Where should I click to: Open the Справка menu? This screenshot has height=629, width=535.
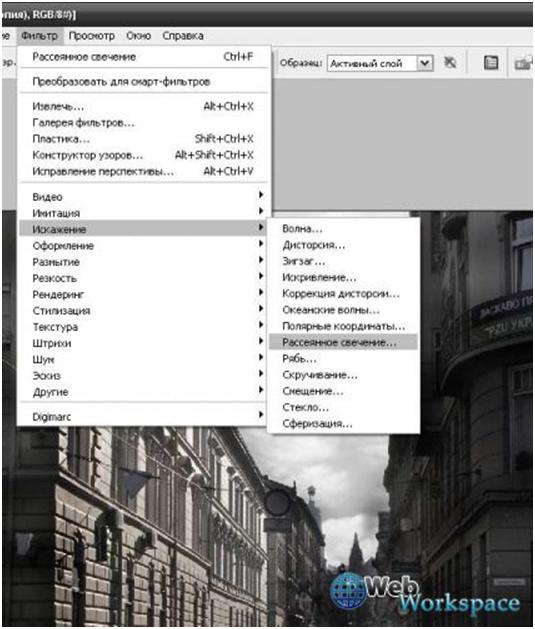(x=183, y=36)
